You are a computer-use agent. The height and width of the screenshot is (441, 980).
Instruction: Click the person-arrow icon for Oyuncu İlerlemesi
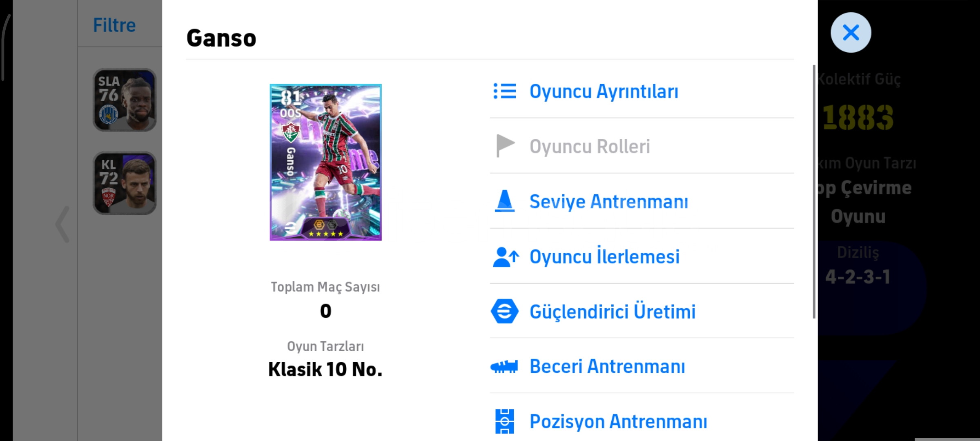point(506,257)
